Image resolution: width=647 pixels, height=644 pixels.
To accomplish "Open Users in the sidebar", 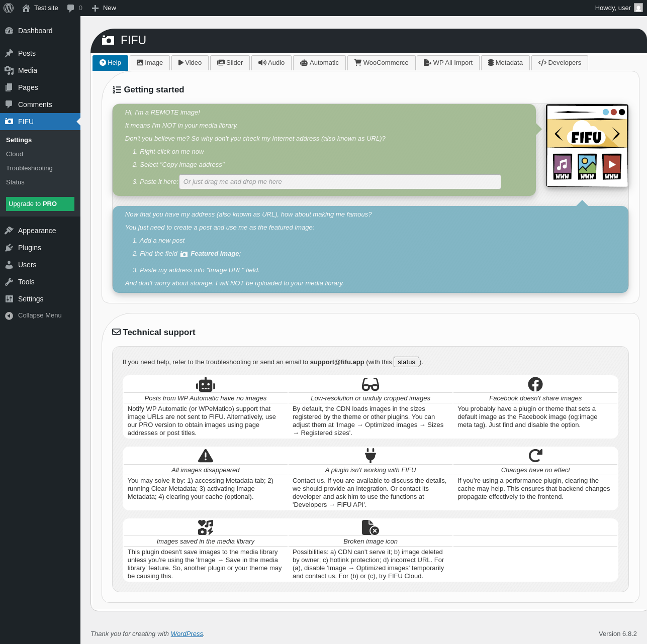I will (x=40, y=265).
